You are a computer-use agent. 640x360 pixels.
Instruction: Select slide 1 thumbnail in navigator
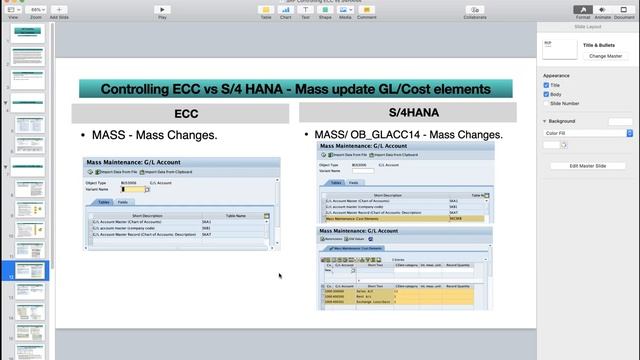coord(28,33)
